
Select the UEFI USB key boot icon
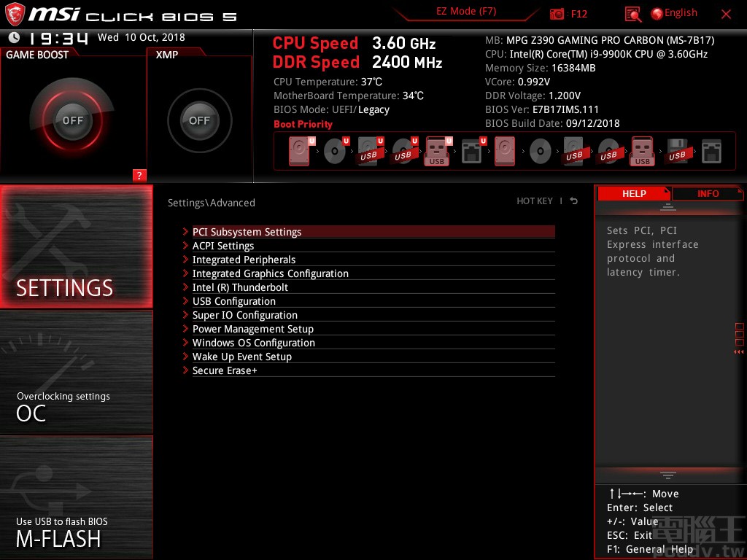click(438, 151)
